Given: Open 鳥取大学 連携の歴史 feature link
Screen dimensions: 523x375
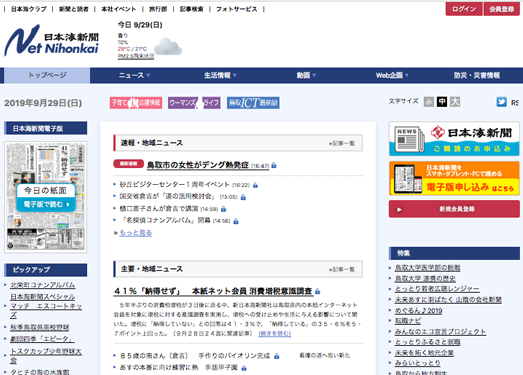Looking at the screenshot, I should click(425, 278).
